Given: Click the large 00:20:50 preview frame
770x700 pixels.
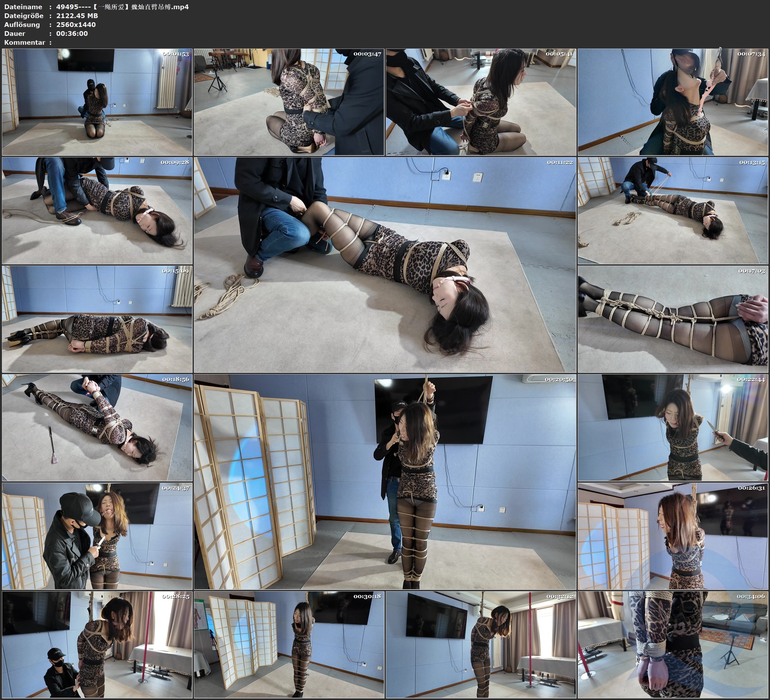Looking at the screenshot, I should [385, 481].
